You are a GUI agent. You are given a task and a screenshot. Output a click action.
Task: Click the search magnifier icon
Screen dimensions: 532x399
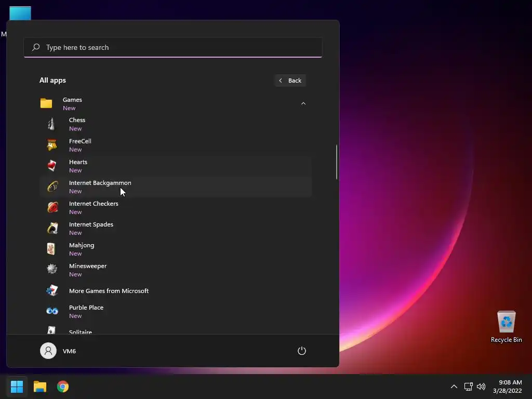point(36,47)
